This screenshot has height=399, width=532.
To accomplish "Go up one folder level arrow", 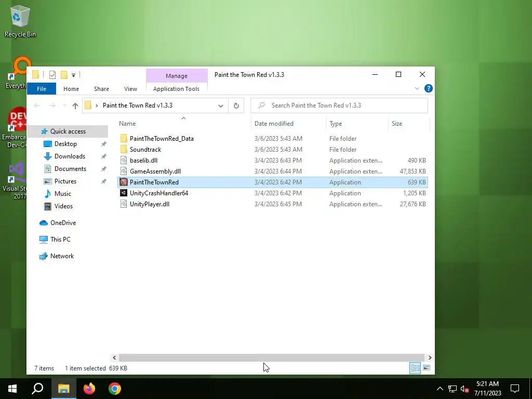I will click(75, 105).
